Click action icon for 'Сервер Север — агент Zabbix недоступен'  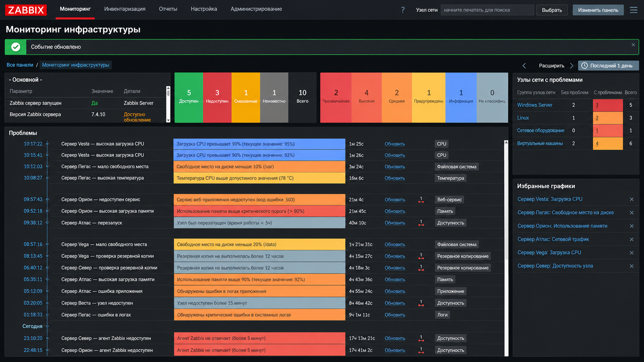(x=421, y=339)
